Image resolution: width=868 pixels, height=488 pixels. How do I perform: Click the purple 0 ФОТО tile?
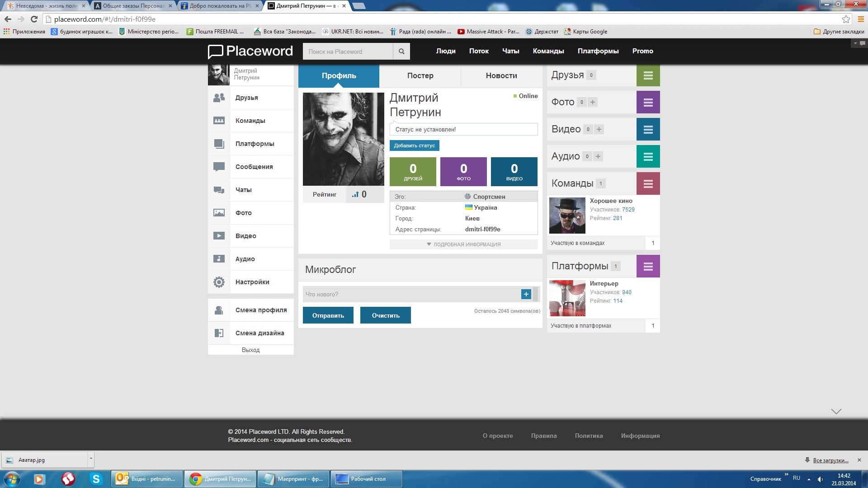pos(464,172)
